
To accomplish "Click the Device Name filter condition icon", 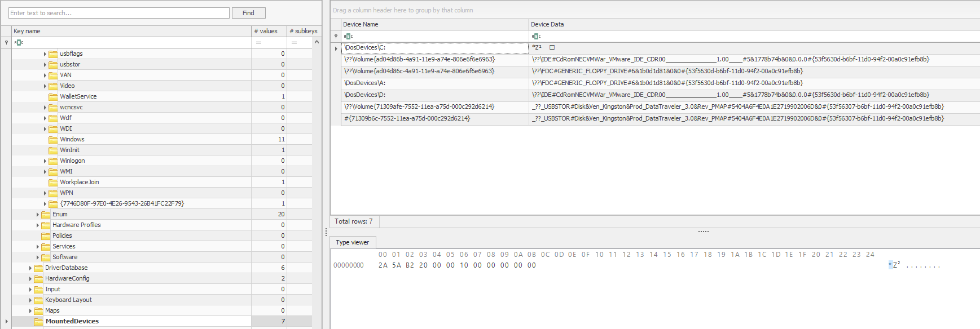I will pyautogui.click(x=348, y=37).
